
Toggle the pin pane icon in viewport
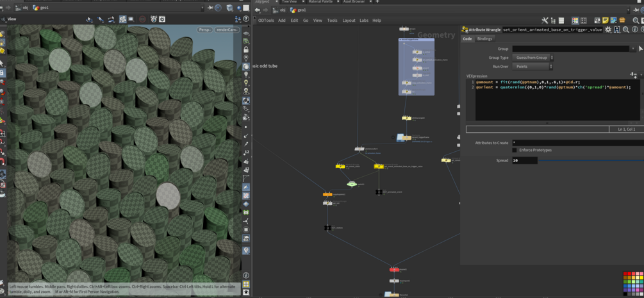(211, 8)
